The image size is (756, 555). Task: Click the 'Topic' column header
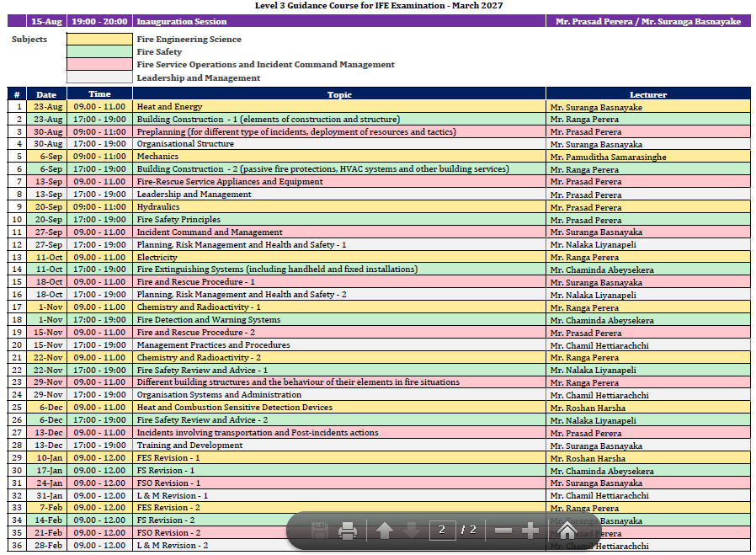pos(339,94)
